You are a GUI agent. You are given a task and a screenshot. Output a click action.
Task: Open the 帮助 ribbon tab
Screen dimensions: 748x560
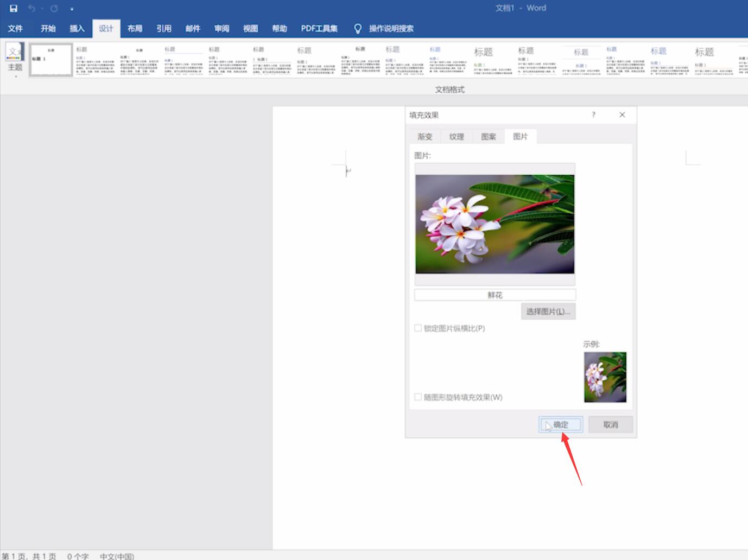(x=280, y=28)
